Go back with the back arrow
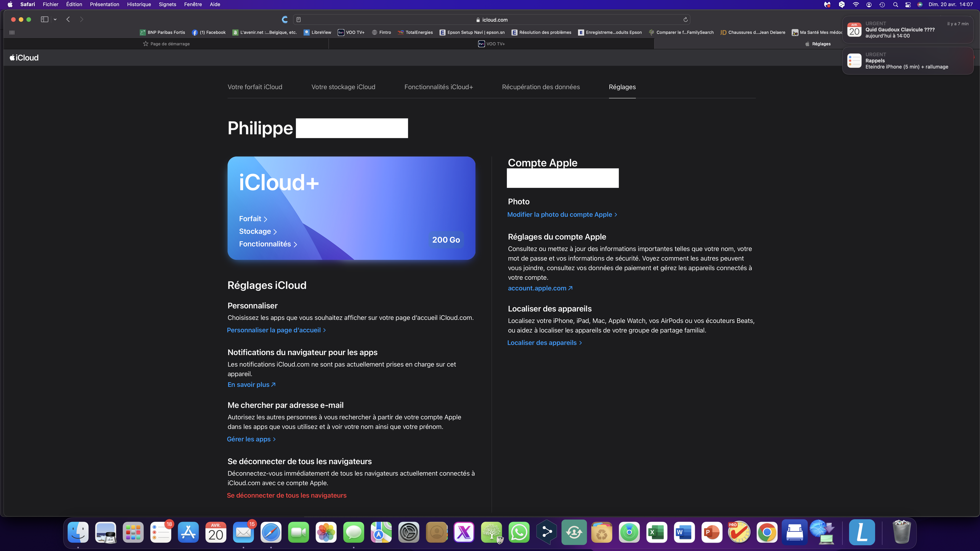 tap(68, 19)
